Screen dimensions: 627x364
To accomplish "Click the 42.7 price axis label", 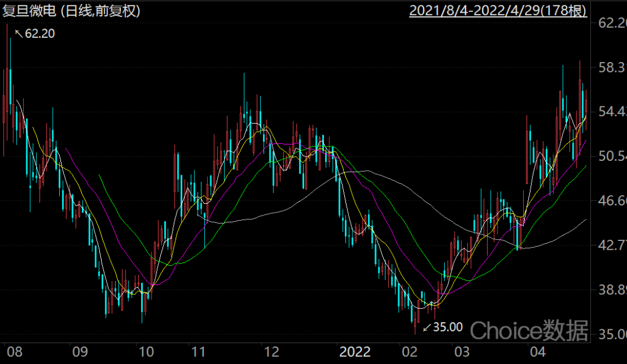I will pos(612,245).
